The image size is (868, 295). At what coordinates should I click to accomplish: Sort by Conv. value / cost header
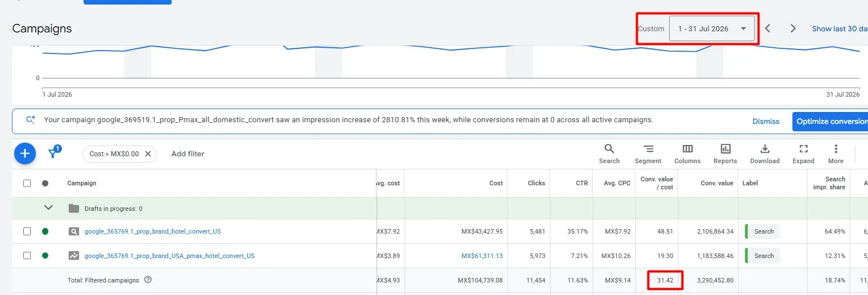click(657, 183)
